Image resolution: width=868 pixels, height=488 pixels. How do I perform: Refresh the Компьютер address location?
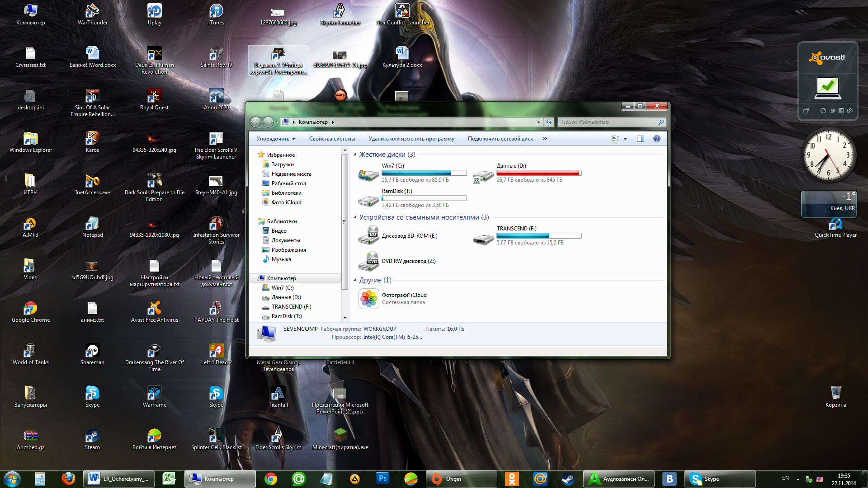[x=548, y=122]
